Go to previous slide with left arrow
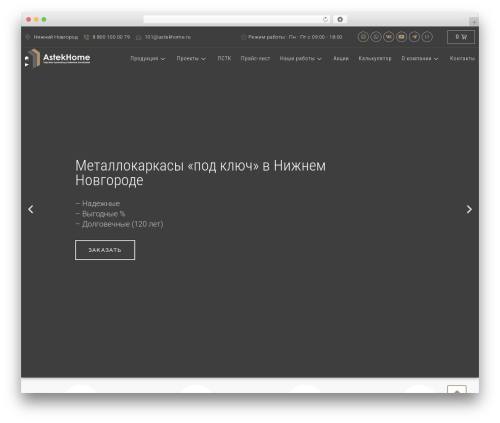The width and height of the screenshot is (500, 423). [x=31, y=209]
